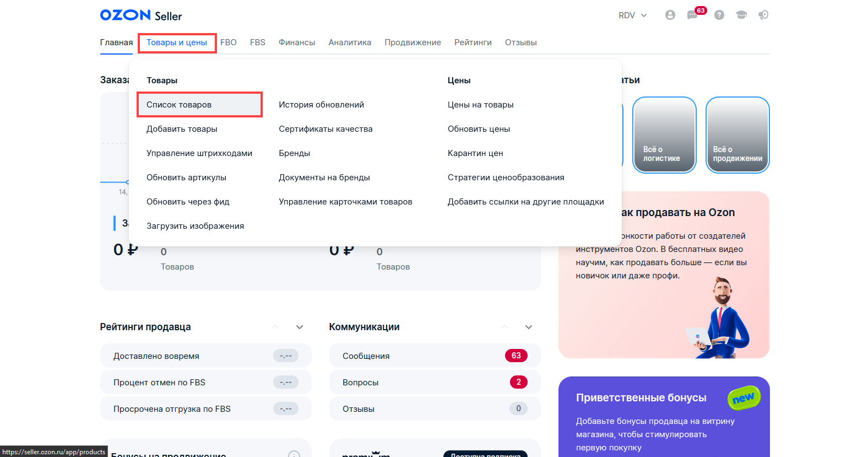
Task: Open Процент отмен по FBS row
Action: [206, 382]
